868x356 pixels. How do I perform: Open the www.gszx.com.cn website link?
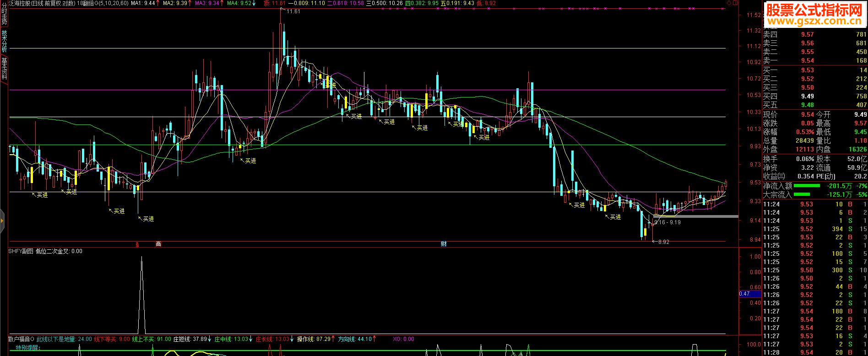coord(814,21)
